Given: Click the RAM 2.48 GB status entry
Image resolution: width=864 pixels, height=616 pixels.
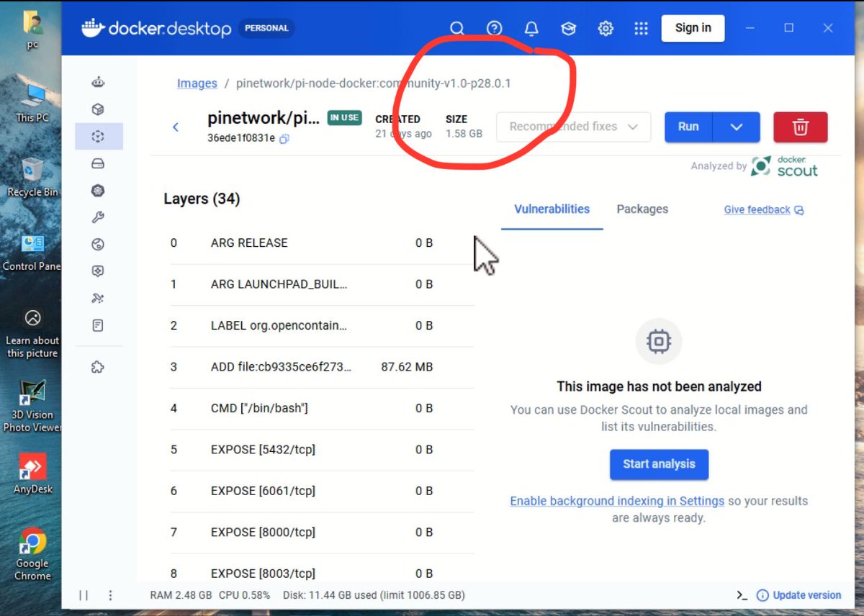Looking at the screenshot, I should pos(181,595).
